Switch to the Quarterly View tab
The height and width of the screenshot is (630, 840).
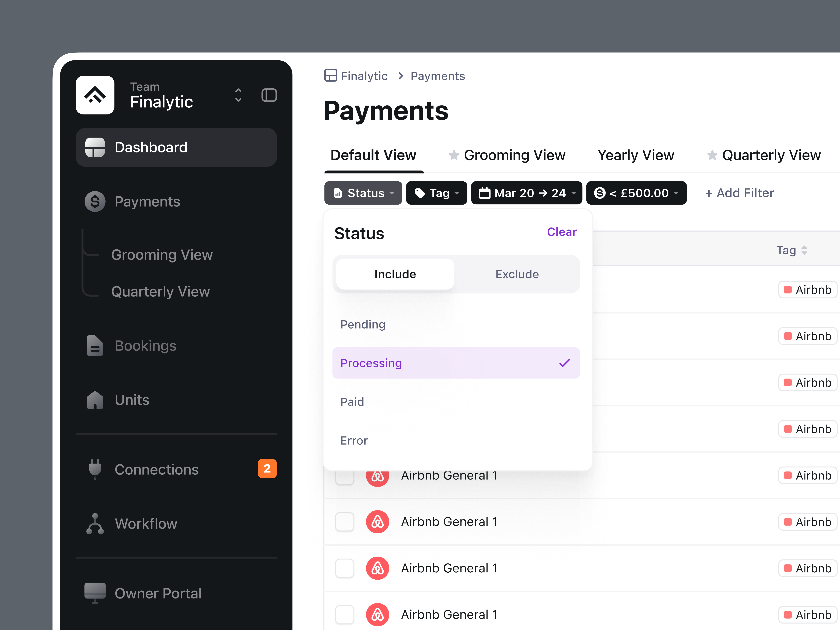(x=771, y=155)
